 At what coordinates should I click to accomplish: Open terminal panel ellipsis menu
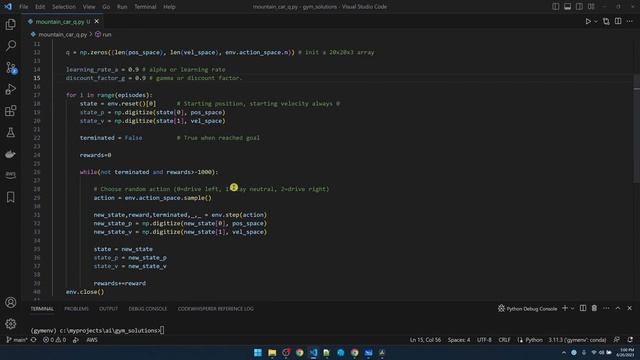point(606,308)
